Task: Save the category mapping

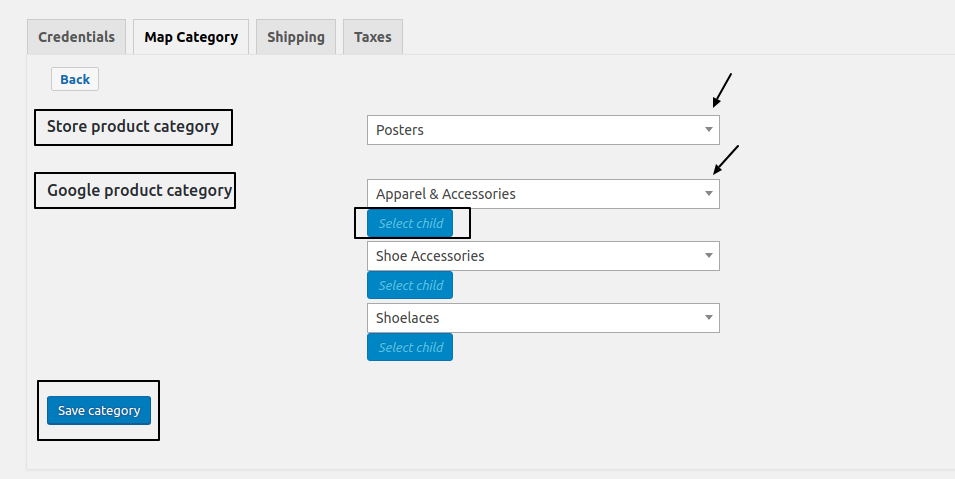Action: (x=99, y=410)
